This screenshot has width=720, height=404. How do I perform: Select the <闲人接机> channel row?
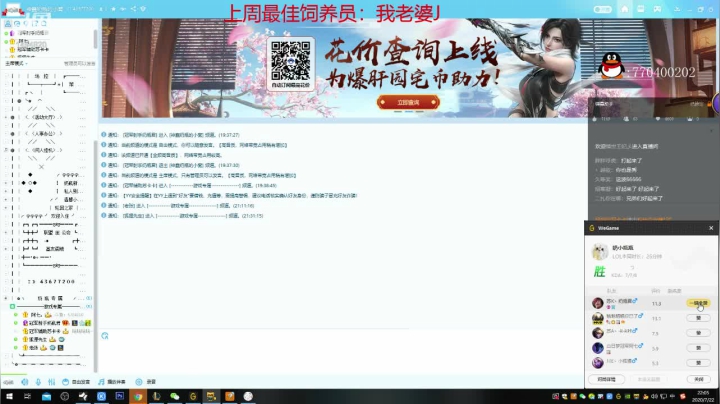coord(45,150)
